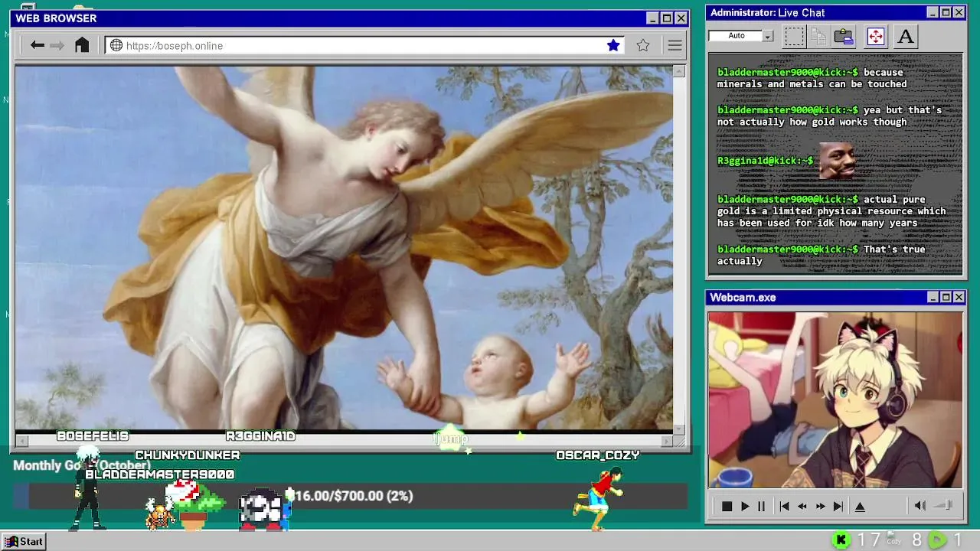
Task: Click the OSCAR_COZY running character
Action: click(x=600, y=497)
